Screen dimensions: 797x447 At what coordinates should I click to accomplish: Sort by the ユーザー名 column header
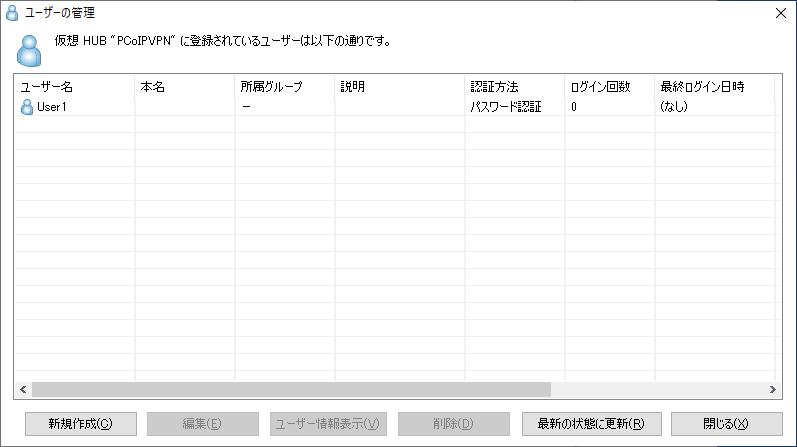75,87
